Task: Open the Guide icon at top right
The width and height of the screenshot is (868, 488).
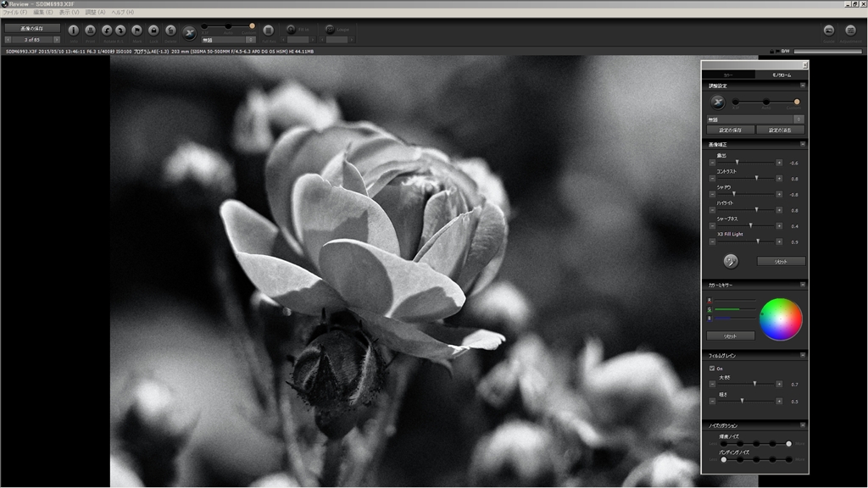Action: click(x=829, y=30)
